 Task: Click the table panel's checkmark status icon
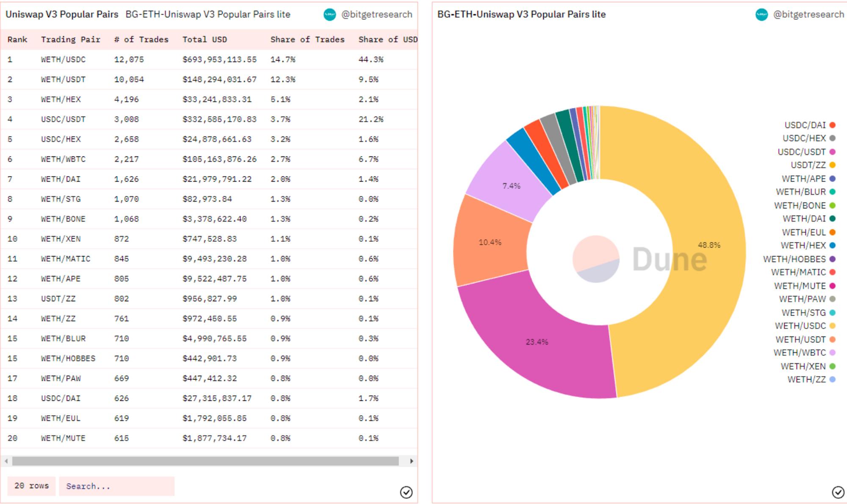coord(406,492)
